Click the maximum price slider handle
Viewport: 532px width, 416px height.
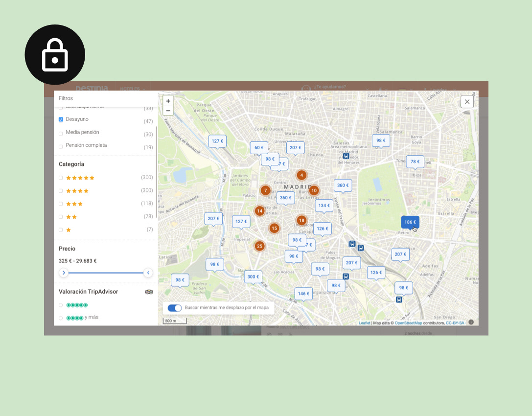[148, 273]
